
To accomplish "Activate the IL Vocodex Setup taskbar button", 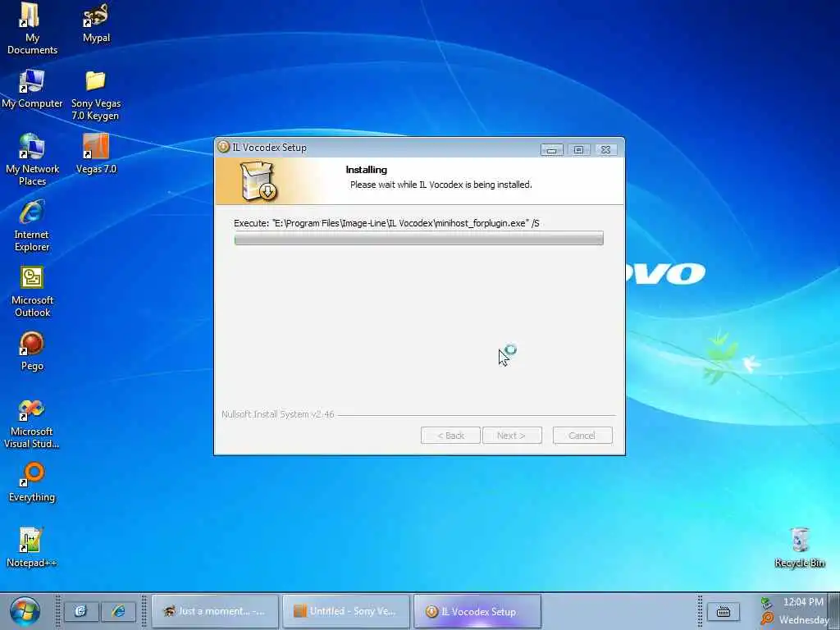I will coord(477,611).
